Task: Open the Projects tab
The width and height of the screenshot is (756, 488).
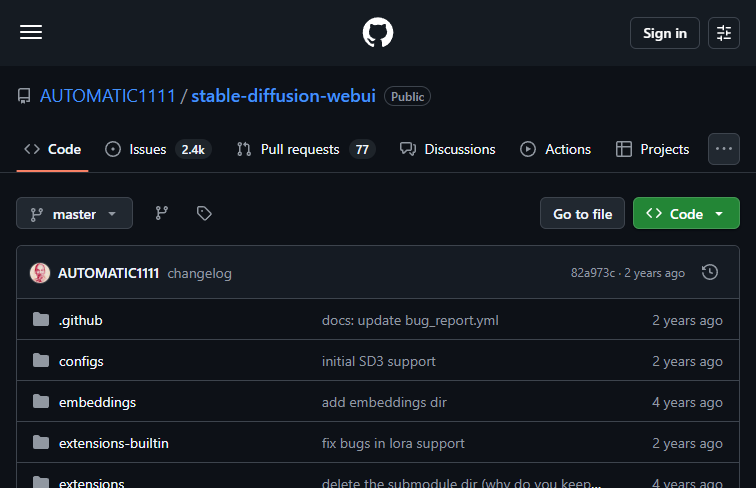Action: 652,149
